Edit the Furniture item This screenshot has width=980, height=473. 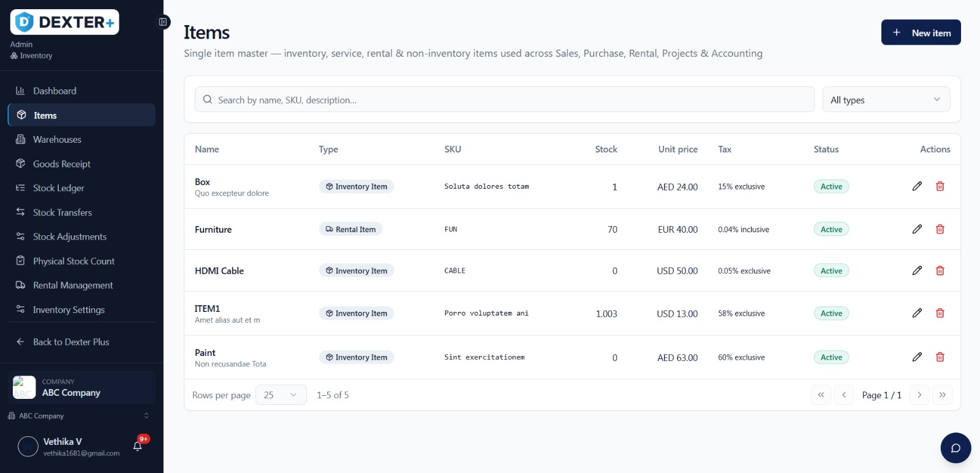(917, 229)
